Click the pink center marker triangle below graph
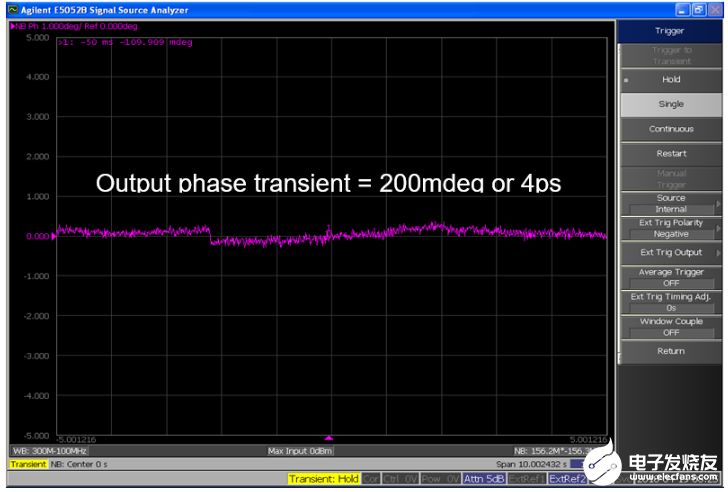728x492 pixels. pos(329,438)
